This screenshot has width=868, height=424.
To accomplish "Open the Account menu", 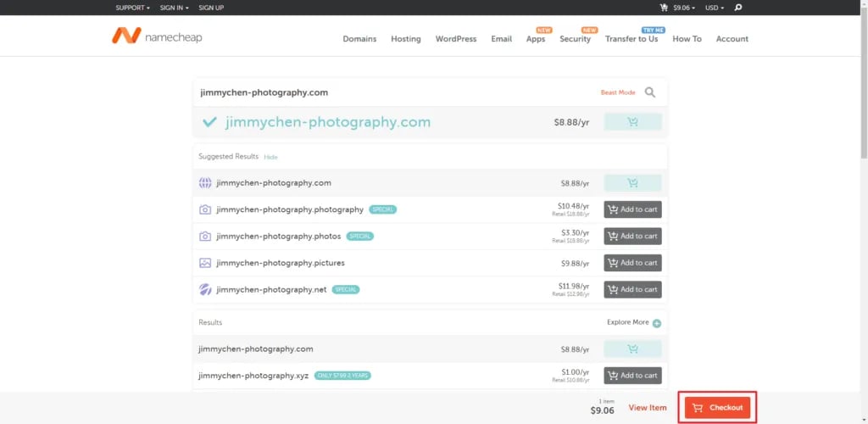I will click(x=732, y=39).
